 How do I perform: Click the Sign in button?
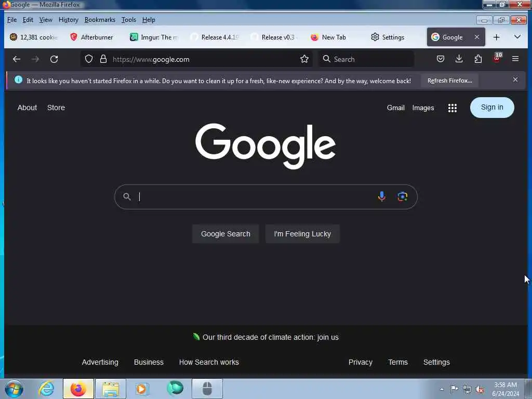point(492,108)
